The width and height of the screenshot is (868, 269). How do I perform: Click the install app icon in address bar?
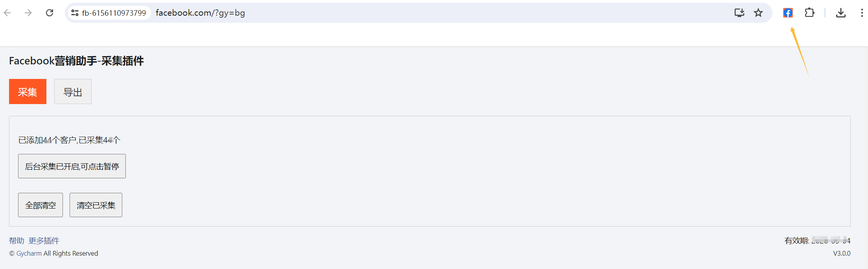739,13
